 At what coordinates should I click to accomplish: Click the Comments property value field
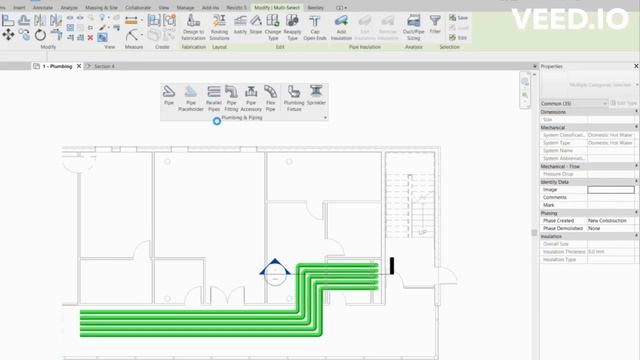tap(611, 197)
